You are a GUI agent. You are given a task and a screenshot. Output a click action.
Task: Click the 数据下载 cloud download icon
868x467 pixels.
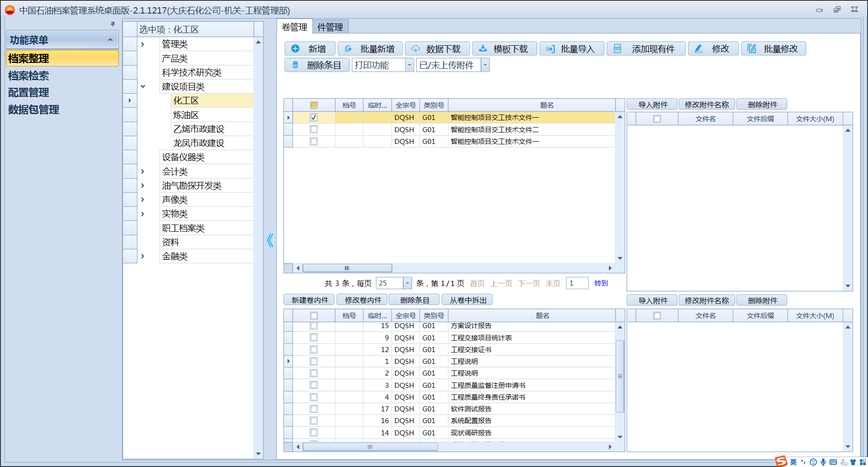pos(415,48)
